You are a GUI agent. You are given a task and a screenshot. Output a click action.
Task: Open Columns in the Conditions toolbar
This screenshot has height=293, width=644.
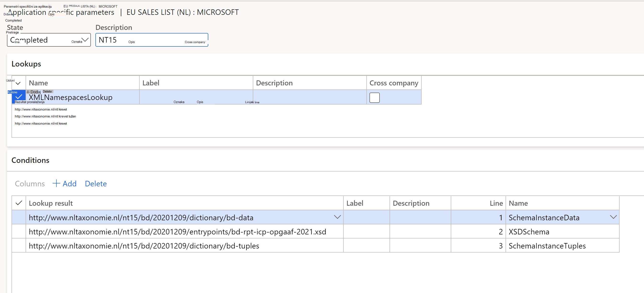(x=30, y=183)
